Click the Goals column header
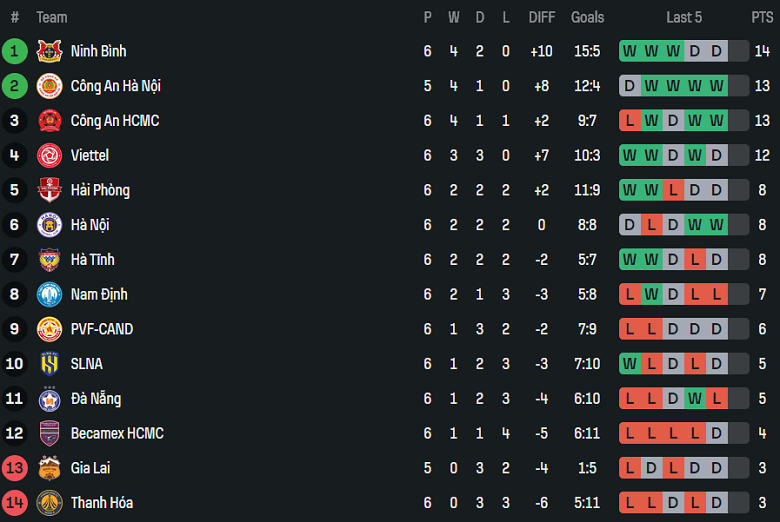The image size is (780, 522). [587, 17]
